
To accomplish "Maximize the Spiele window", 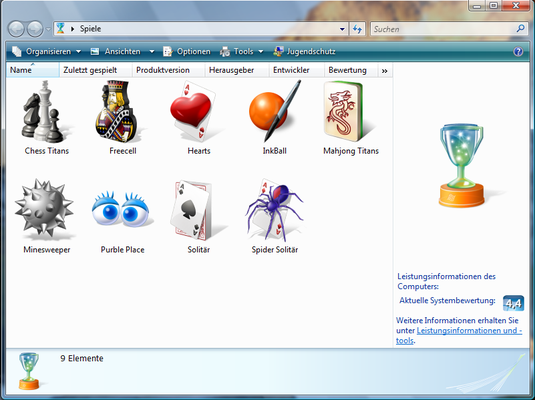I will point(494,6).
